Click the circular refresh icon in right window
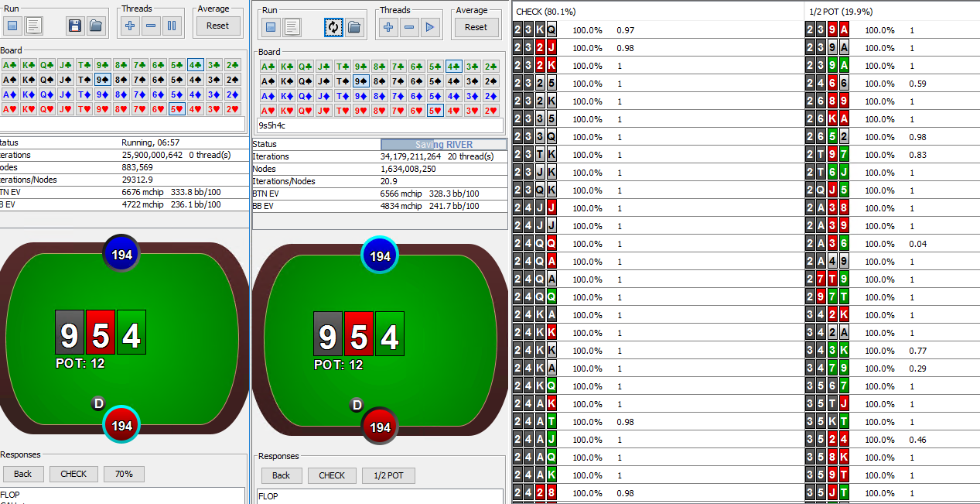The width and height of the screenshot is (980, 504). click(333, 27)
